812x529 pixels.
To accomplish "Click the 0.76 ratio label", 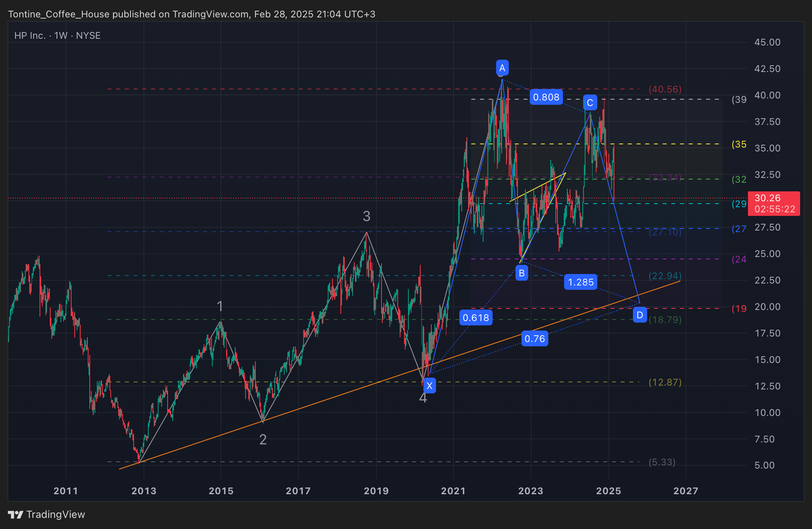I will tap(534, 338).
